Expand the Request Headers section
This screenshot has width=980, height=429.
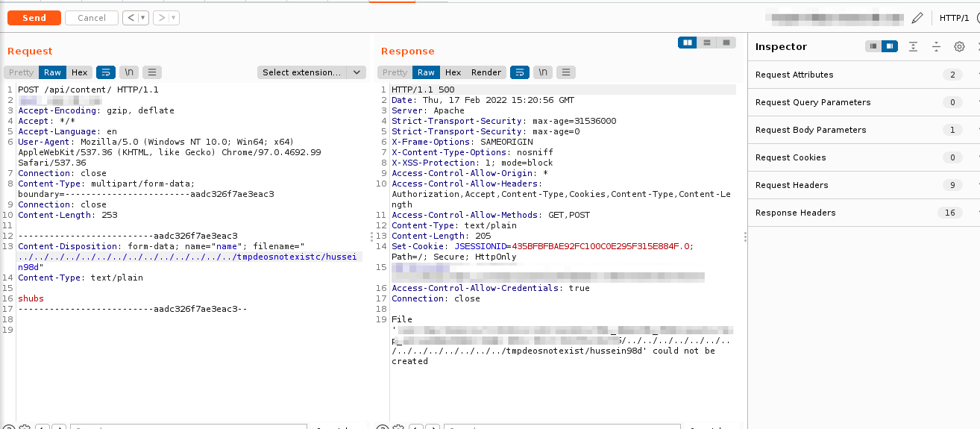[864, 185]
